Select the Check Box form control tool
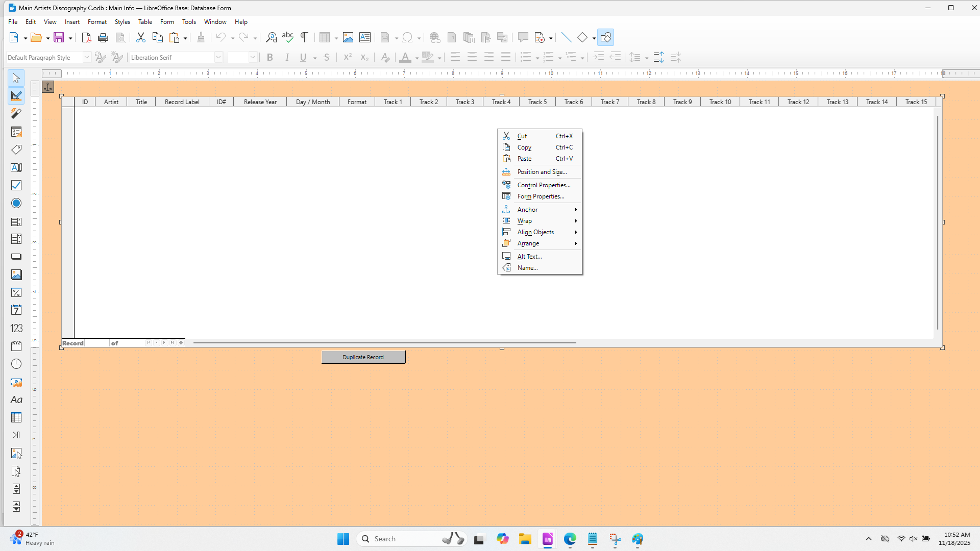Image resolution: width=980 pixels, height=551 pixels. click(x=16, y=185)
